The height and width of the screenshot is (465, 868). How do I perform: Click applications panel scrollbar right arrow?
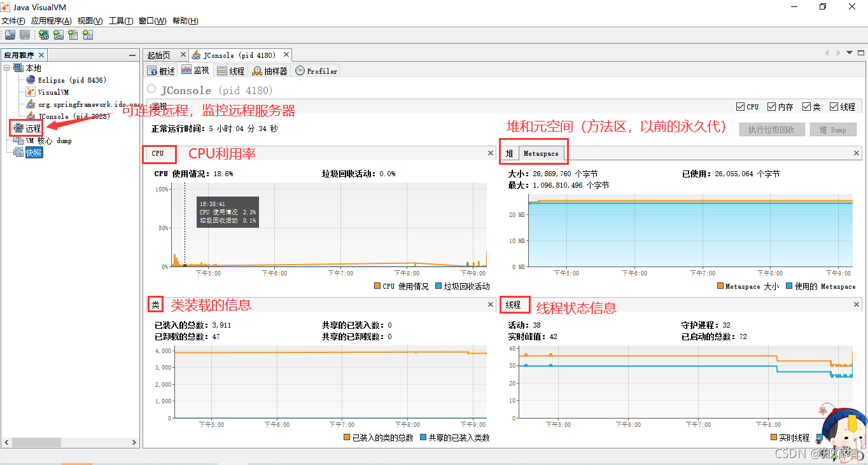point(133,442)
